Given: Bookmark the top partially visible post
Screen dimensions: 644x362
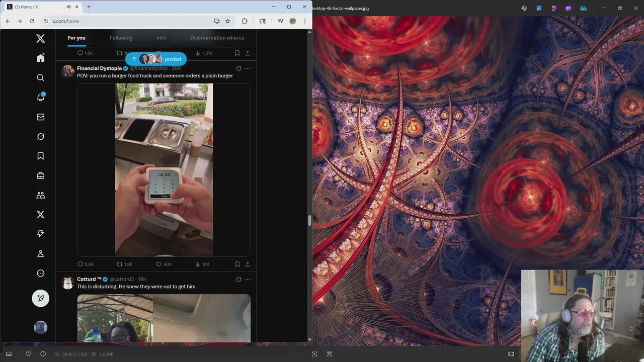Looking at the screenshot, I should (237, 53).
